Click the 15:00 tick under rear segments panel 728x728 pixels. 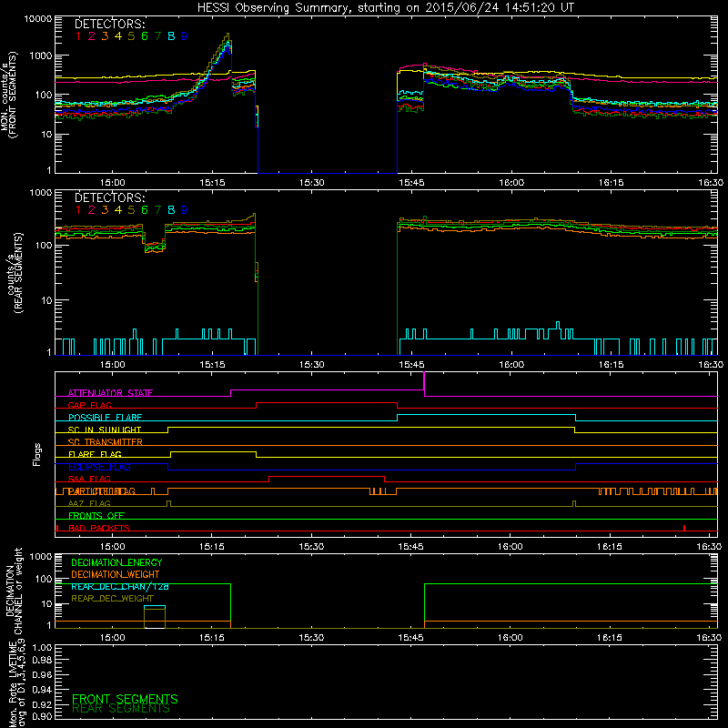[112, 365]
